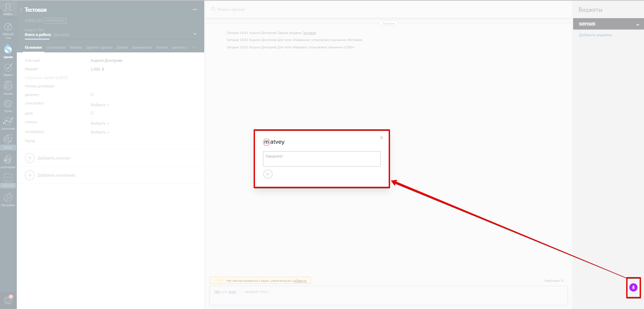Open the Задачи section in sidebar
The width and height of the screenshot is (644, 309).
click(x=8, y=70)
